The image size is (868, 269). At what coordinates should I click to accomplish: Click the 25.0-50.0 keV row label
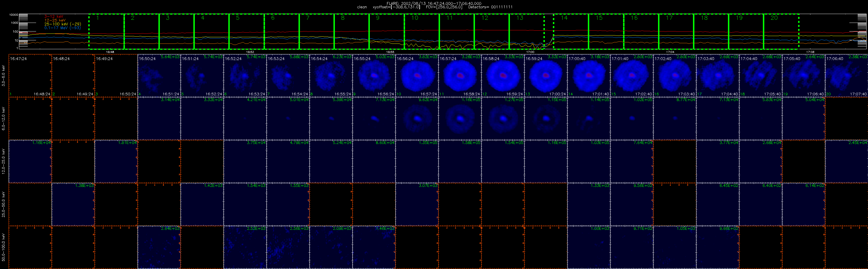(3, 204)
